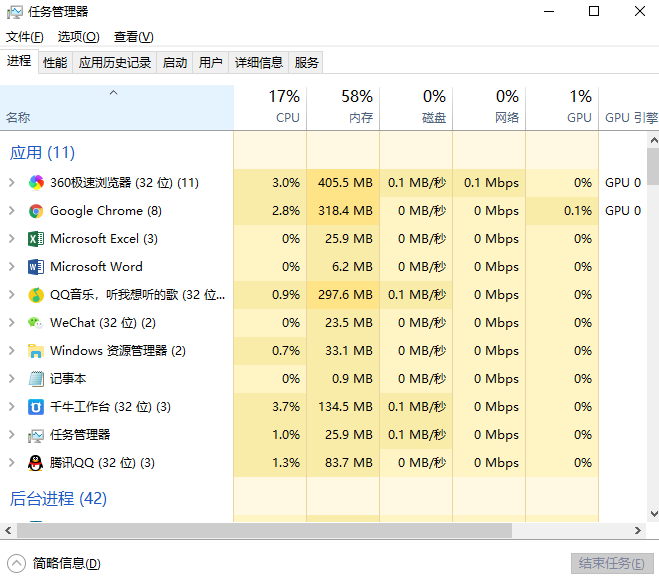
Task: Expand the Google Chrome process group
Action: click(x=12, y=211)
